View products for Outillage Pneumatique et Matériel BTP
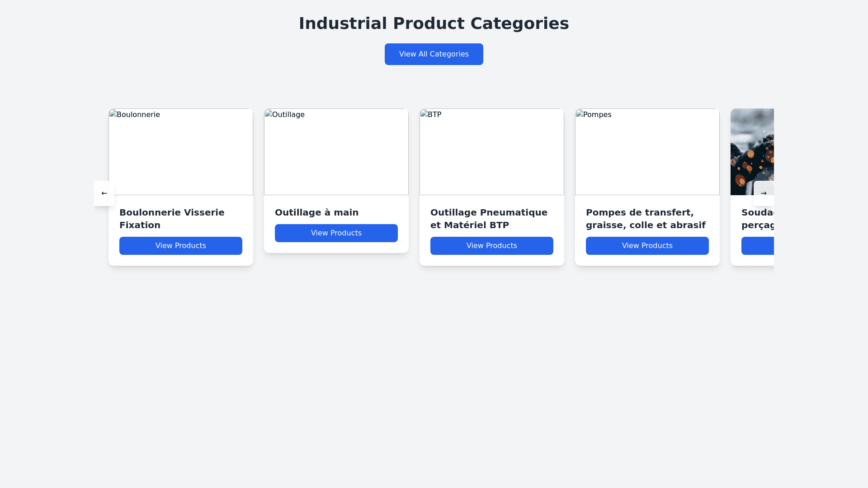This screenshot has height=488, width=868. (491, 246)
